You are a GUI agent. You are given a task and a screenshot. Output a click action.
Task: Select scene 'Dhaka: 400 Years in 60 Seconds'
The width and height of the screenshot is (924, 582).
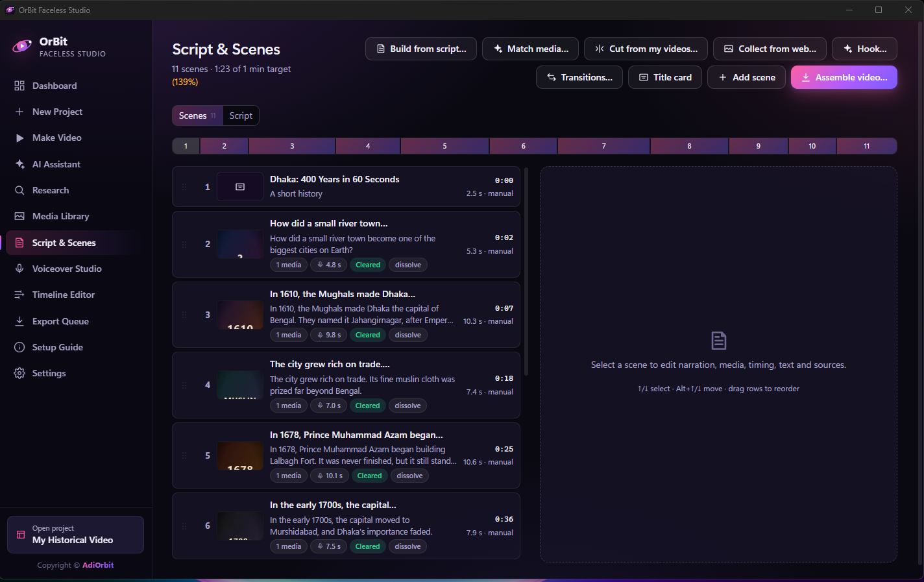(346, 187)
